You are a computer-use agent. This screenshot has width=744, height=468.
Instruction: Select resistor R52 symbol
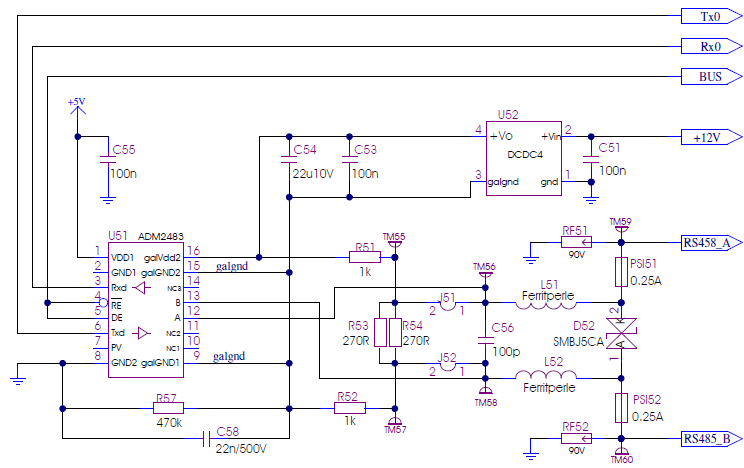(x=350, y=408)
